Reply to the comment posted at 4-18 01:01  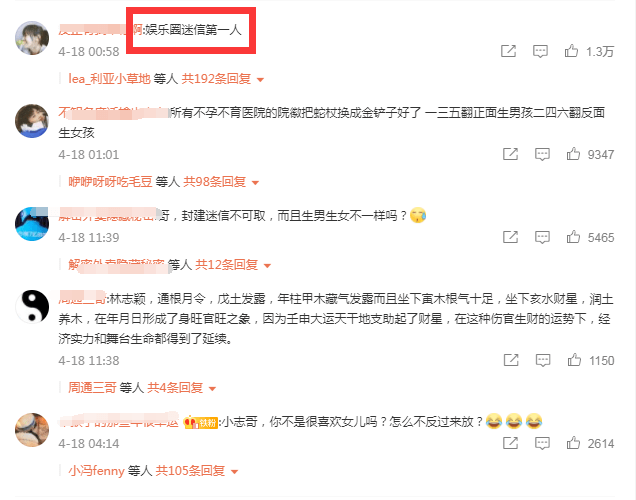pyautogui.click(x=542, y=154)
